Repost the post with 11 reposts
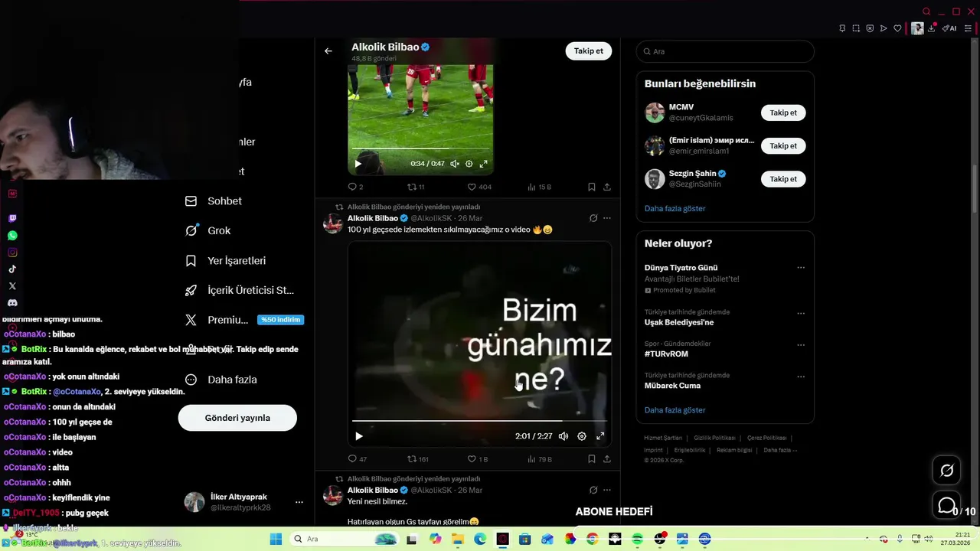 [x=416, y=187]
